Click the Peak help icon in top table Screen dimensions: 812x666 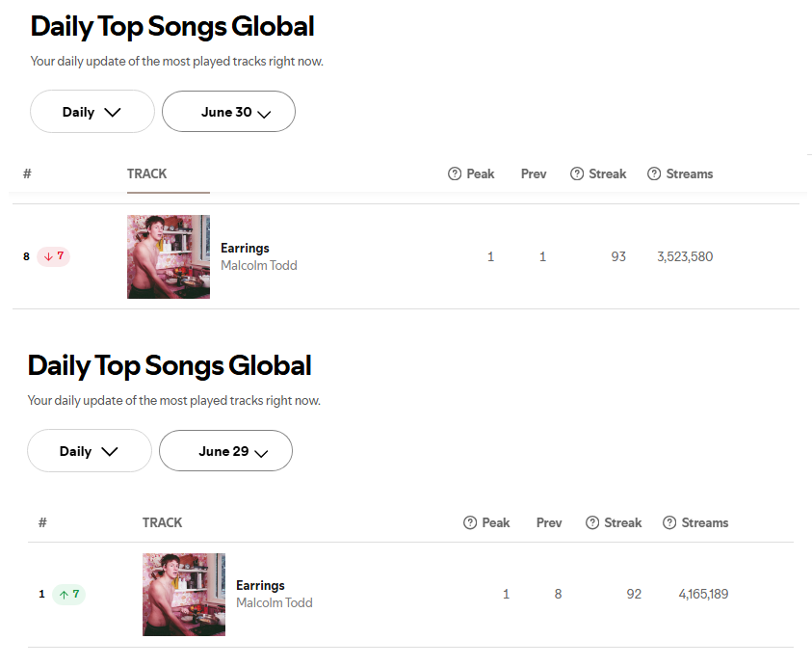click(454, 173)
